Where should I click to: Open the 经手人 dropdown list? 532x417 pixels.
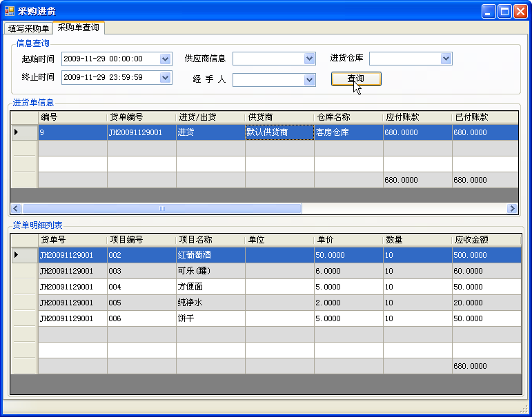point(310,80)
